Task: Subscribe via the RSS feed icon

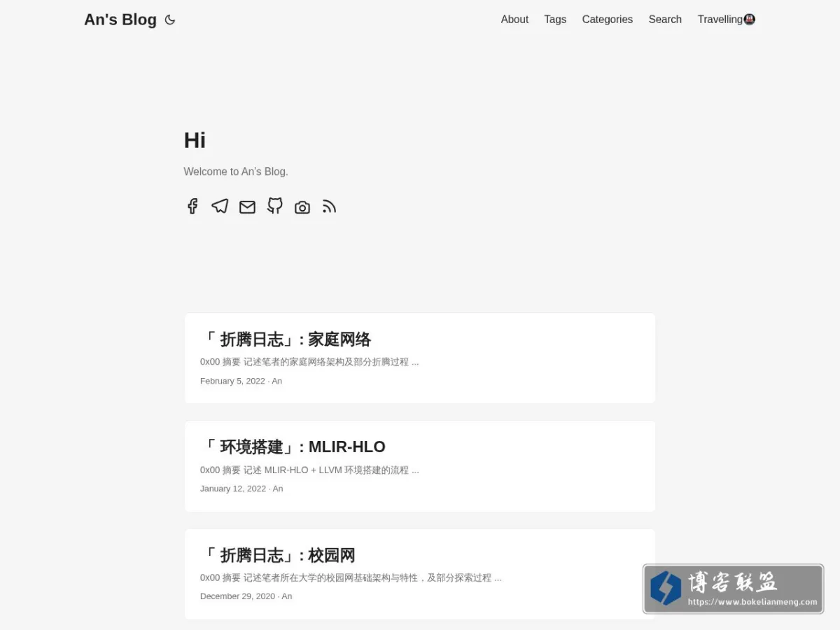Action: 330,206
